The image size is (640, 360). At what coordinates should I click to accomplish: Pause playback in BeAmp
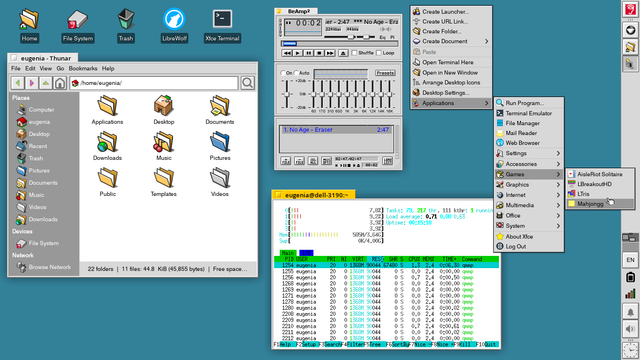[x=309, y=53]
